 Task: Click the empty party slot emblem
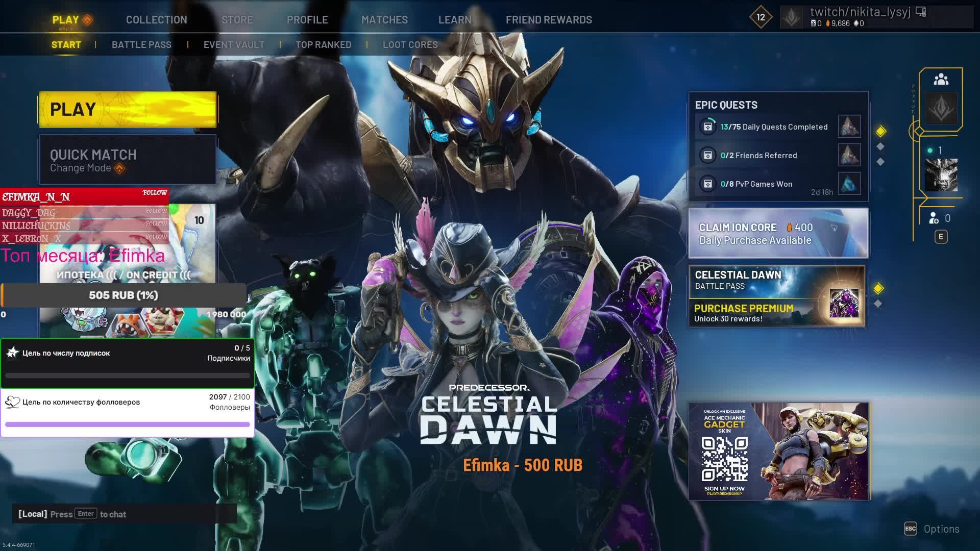point(941,108)
